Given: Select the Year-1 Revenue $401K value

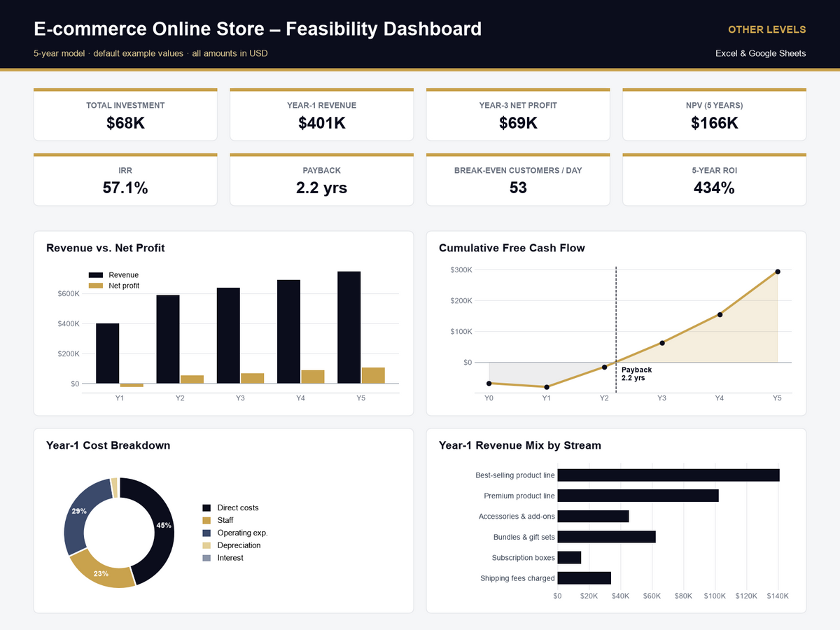Looking at the screenshot, I should click(322, 123).
